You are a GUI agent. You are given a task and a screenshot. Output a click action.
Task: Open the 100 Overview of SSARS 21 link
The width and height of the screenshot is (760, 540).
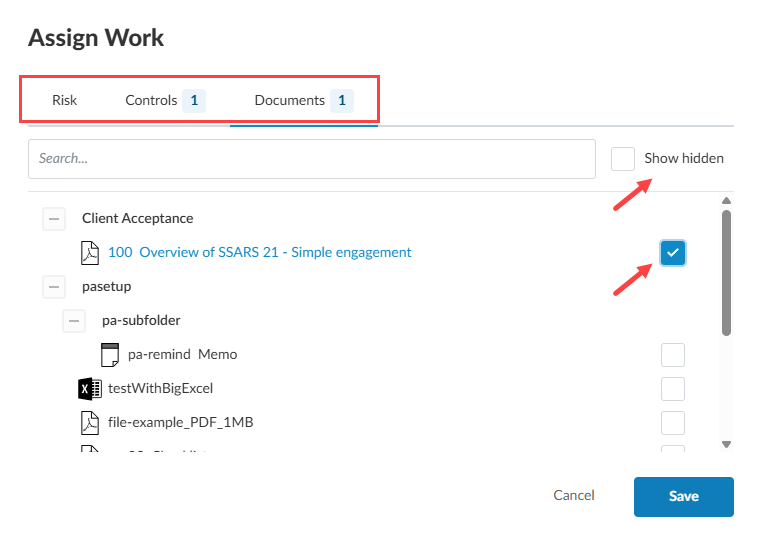pyautogui.click(x=259, y=253)
